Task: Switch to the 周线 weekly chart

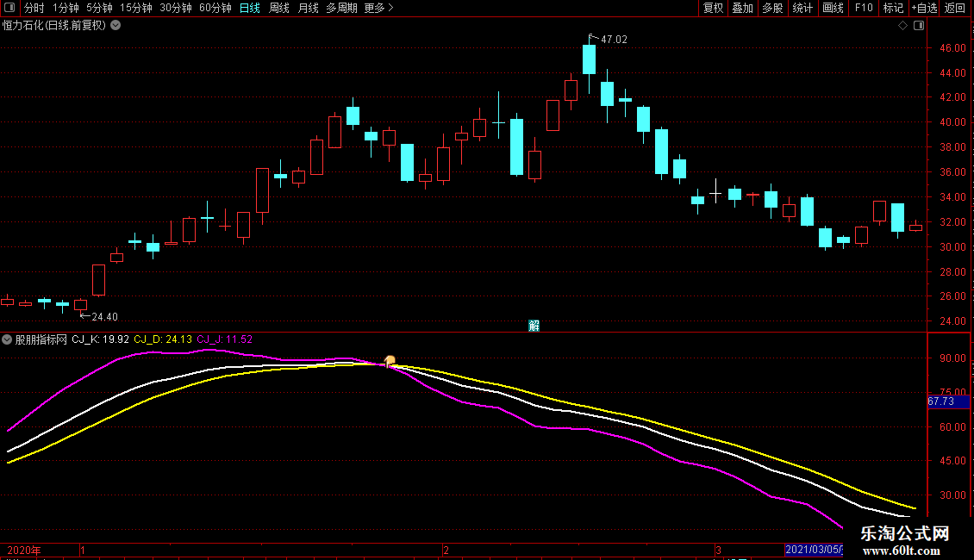Action: click(279, 8)
